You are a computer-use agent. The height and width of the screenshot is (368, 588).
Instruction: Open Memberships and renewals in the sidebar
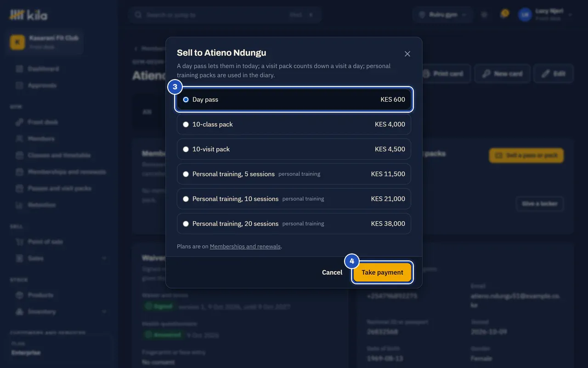pyautogui.click(x=60, y=172)
